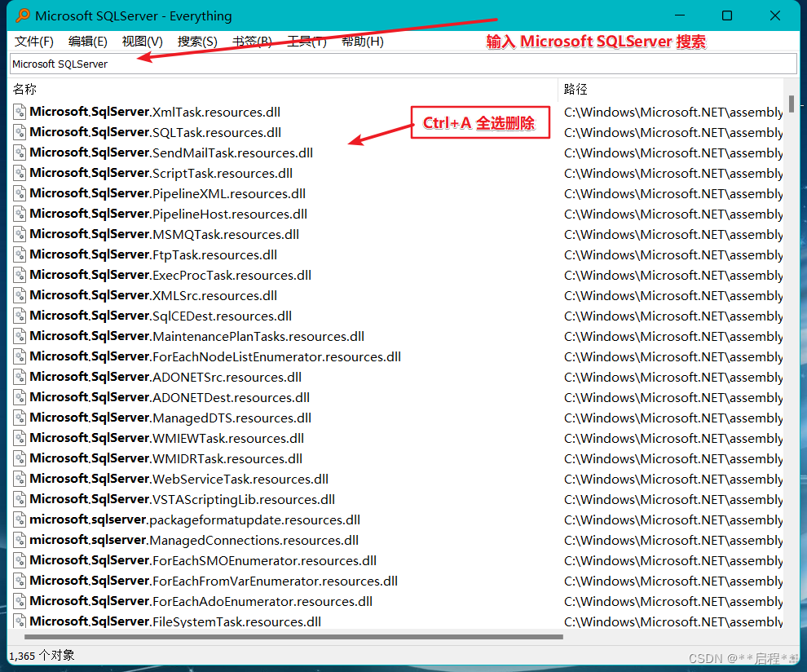Viewport: 807px width, 672px height.
Task: Open the 搜索(S) menu
Action: 197,42
